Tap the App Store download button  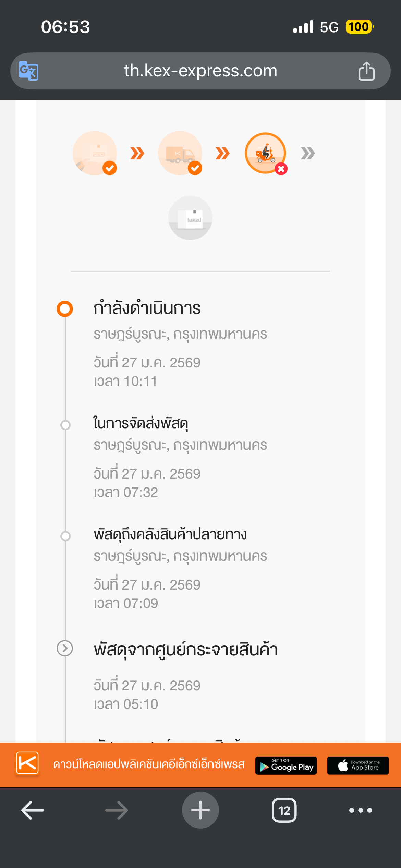coord(358,765)
